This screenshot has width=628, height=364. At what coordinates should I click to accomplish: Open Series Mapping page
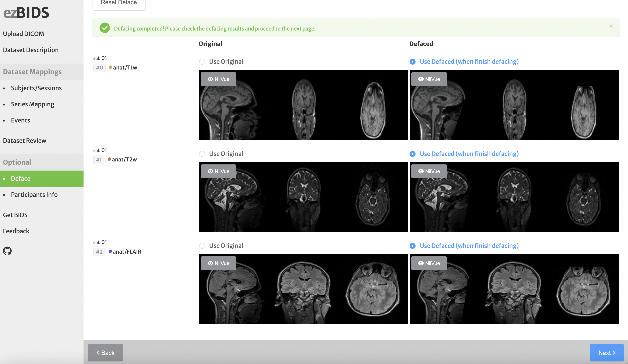[x=32, y=104]
